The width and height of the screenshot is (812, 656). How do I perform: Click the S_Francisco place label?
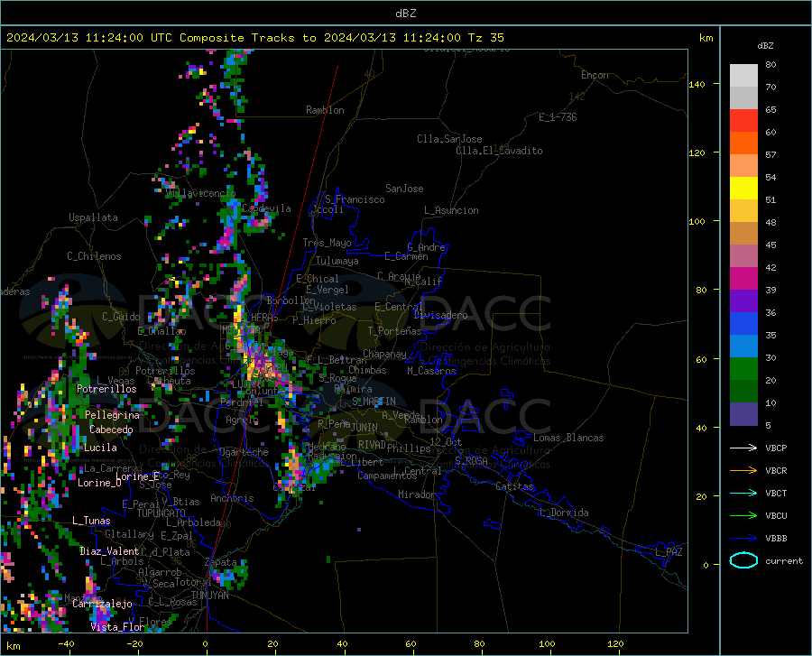point(355,199)
